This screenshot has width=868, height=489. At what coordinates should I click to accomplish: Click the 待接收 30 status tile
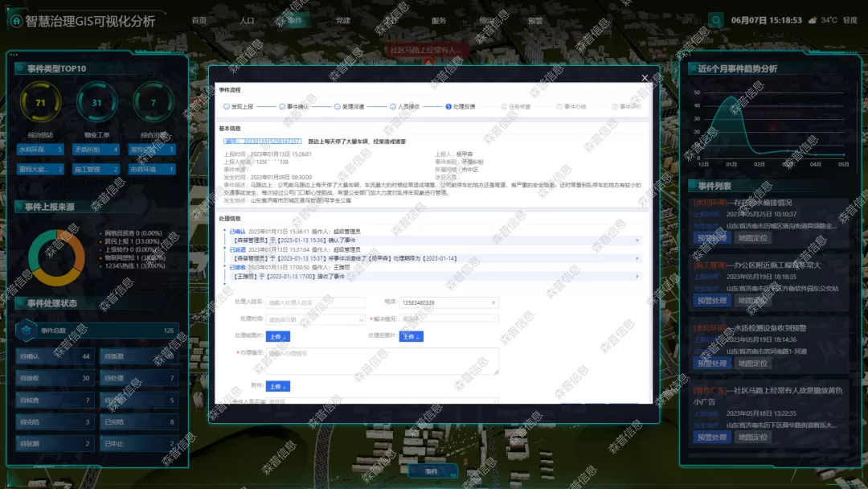point(55,378)
